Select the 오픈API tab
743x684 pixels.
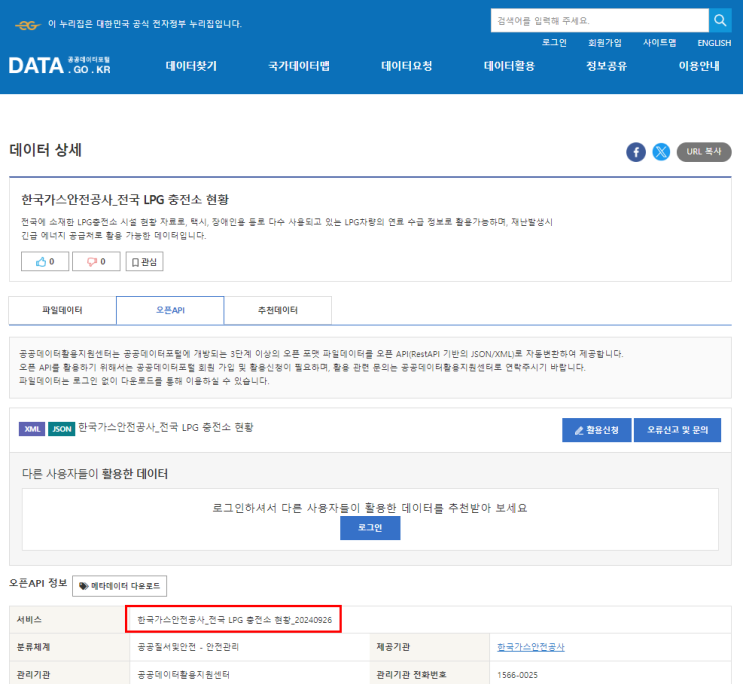pyautogui.click(x=170, y=310)
